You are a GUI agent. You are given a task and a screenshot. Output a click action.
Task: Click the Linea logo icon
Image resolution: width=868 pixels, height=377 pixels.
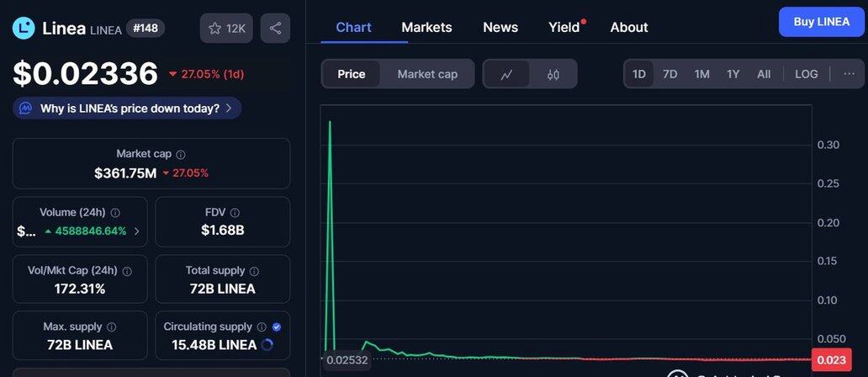coord(24,29)
